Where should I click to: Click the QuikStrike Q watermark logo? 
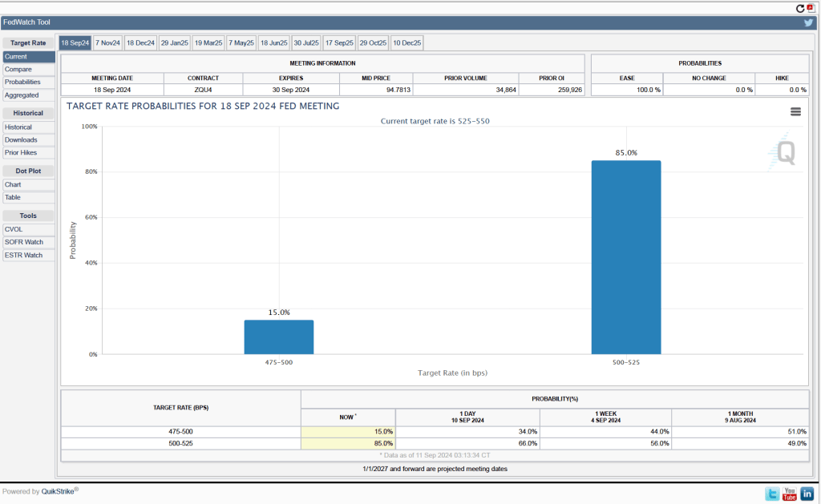(x=784, y=152)
